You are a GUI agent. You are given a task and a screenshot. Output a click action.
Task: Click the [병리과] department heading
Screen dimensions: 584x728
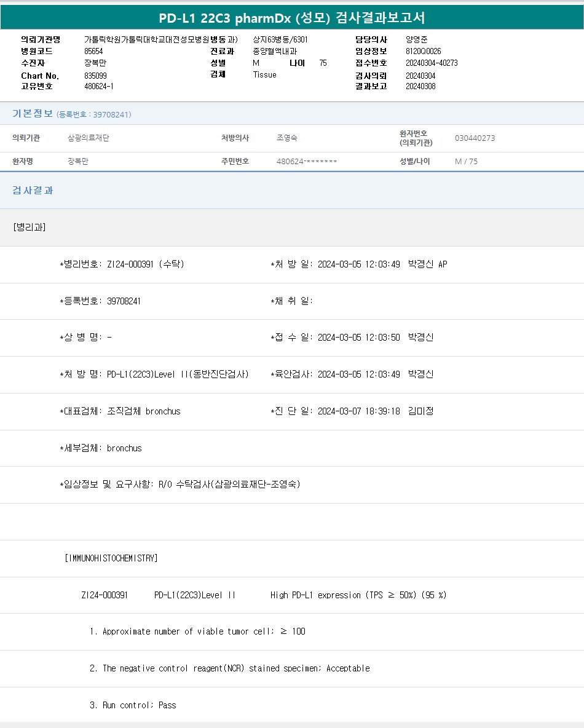[x=29, y=227]
